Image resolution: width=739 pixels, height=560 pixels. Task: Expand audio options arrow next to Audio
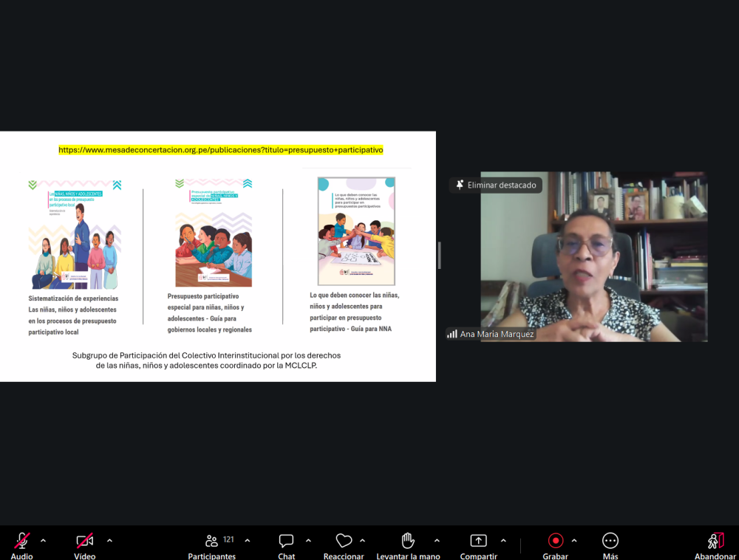43,541
